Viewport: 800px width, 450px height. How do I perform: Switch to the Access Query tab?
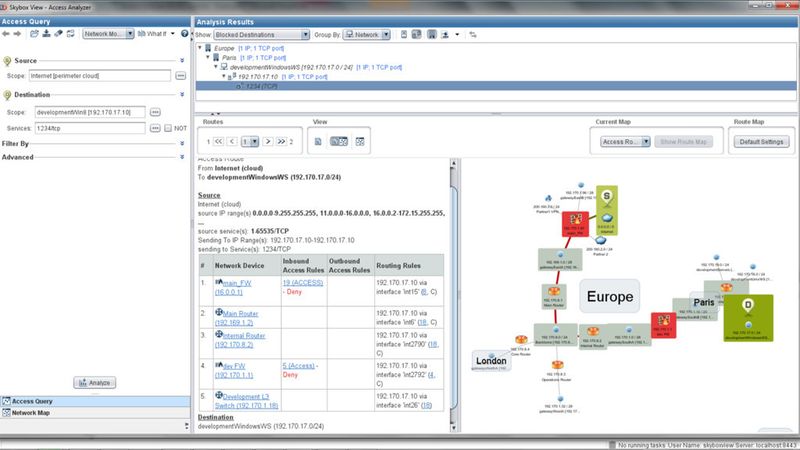(x=95, y=402)
